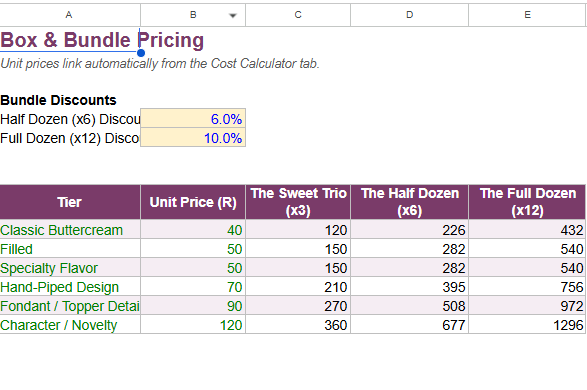Select the 'Full Dozen (x12) Discount' label cell
Image resolution: width=587 pixels, height=390 pixels.
(70, 138)
